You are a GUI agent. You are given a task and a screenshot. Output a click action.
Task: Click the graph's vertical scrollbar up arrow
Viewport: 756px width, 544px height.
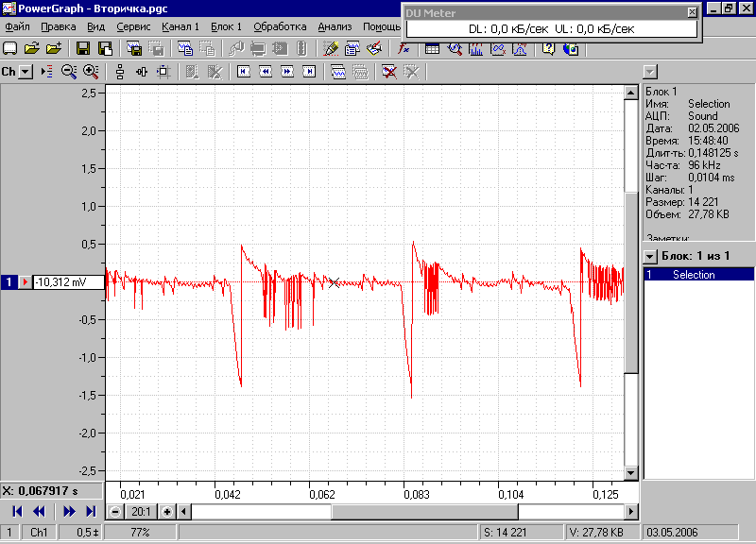click(631, 92)
